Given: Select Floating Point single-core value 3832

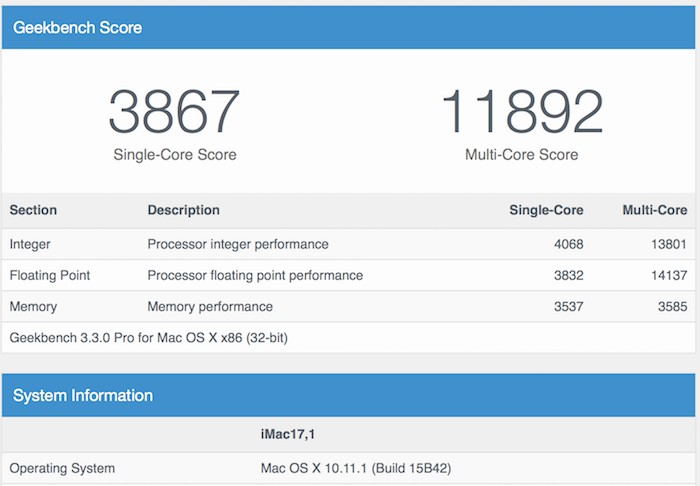Looking at the screenshot, I should (568, 275).
